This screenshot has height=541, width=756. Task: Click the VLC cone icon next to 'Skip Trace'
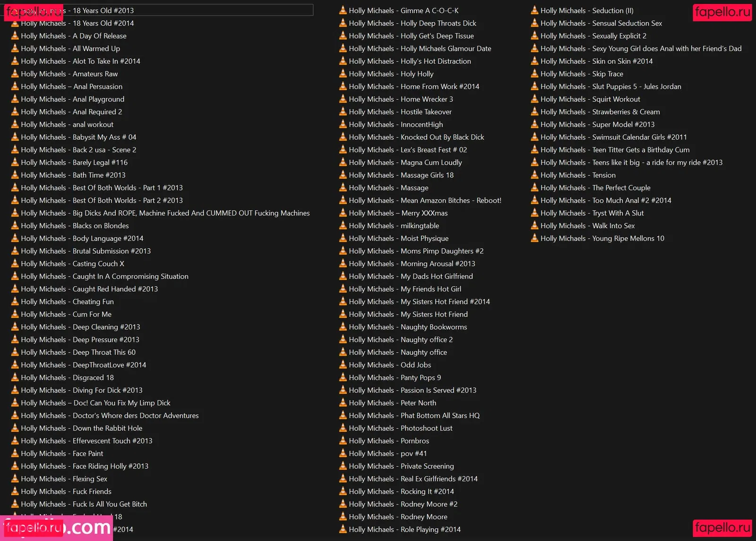tap(534, 73)
